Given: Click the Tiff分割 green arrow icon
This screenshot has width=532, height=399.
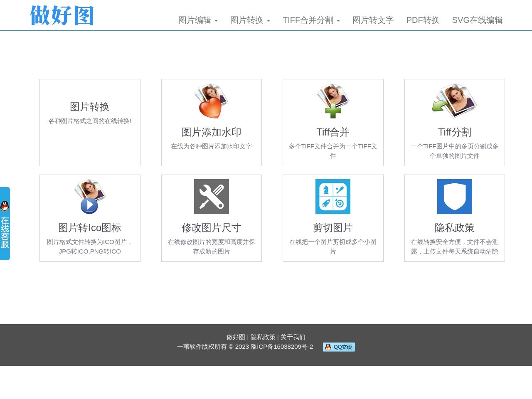Looking at the screenshot, I should pyautogui.click(x=455, y=101).
